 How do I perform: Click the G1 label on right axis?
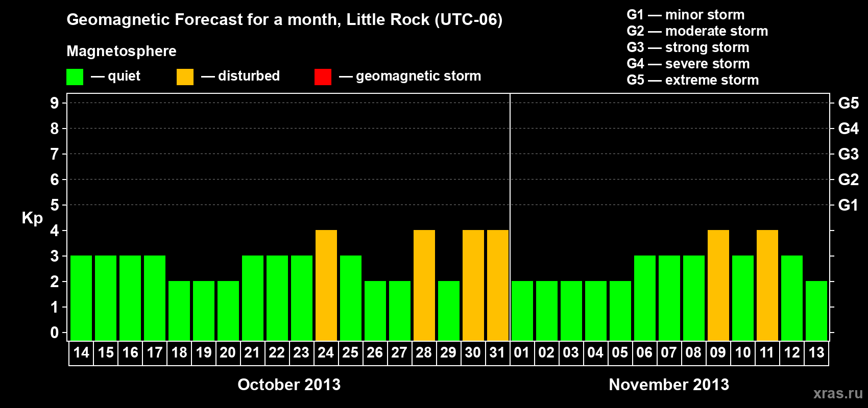click(848, 205)
